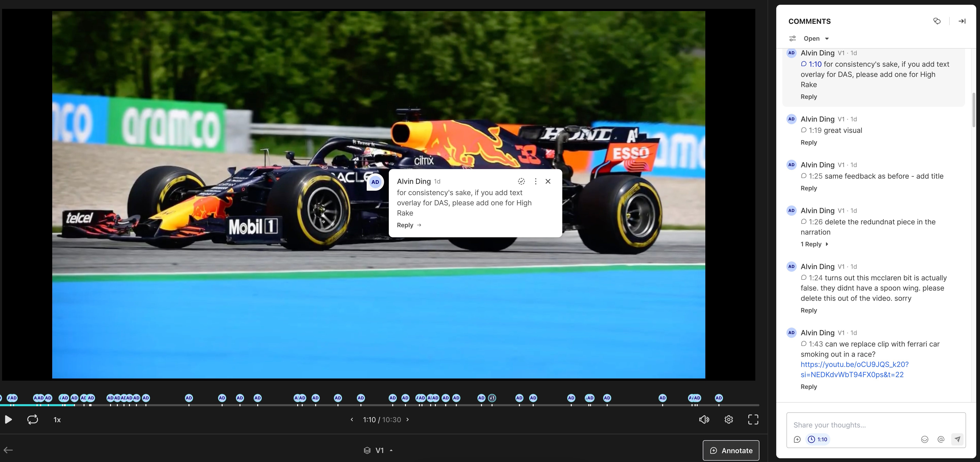Play the video
980x462 pixels.
8,419
